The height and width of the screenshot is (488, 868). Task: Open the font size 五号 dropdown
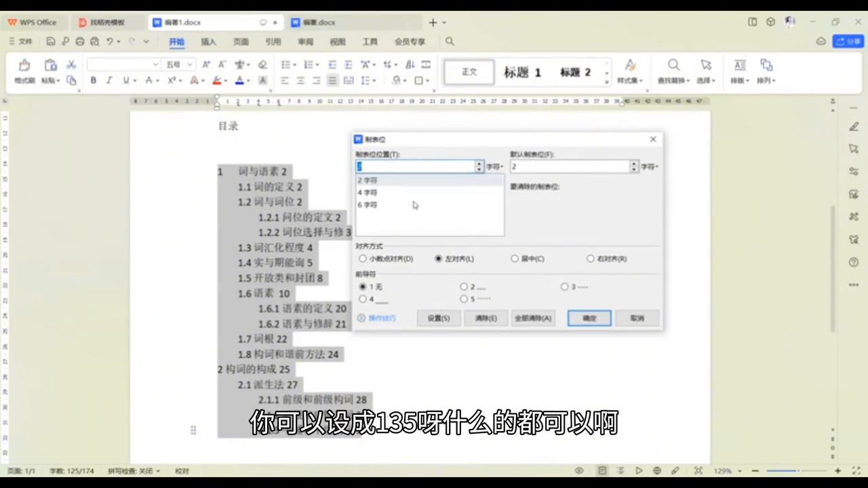coord(189,65)
